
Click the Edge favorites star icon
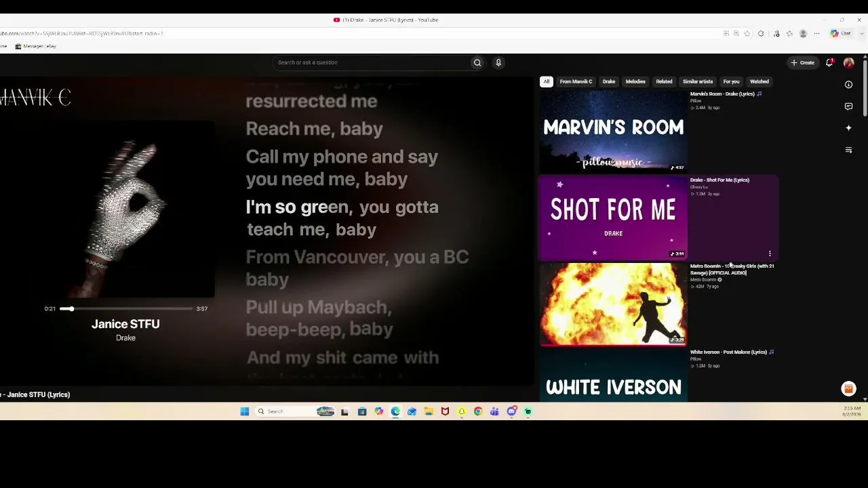point(747,33)
